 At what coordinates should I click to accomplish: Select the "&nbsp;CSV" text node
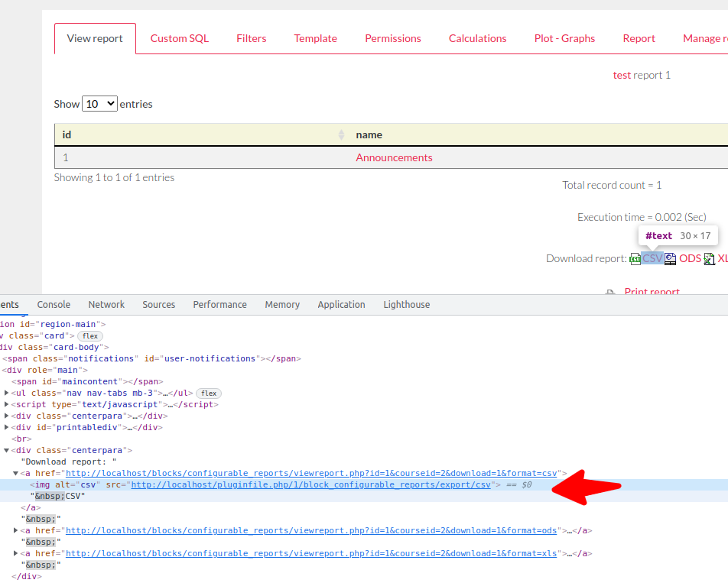pyautogui.click(x=58, y=496)
